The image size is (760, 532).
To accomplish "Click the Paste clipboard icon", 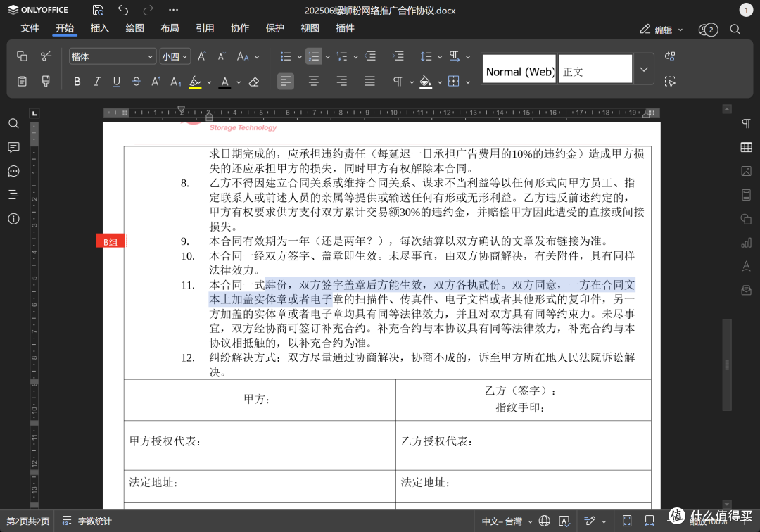I will [22, 82].
